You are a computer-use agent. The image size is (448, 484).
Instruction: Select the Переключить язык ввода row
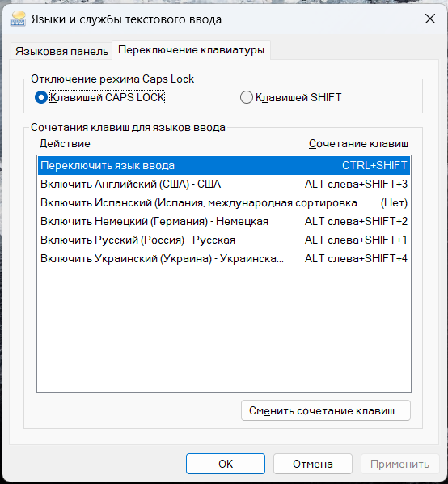[224, 165]
